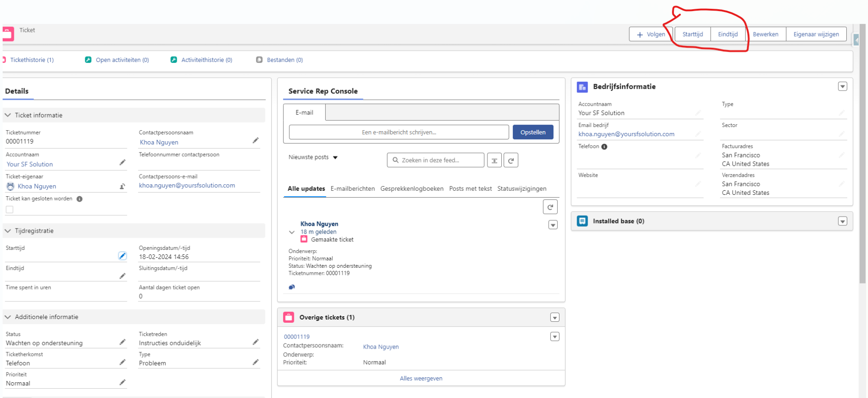The height and width of the screenshot is (398, 868).
Task: Click the Opstellen button
Action: (x=533, y=132)
